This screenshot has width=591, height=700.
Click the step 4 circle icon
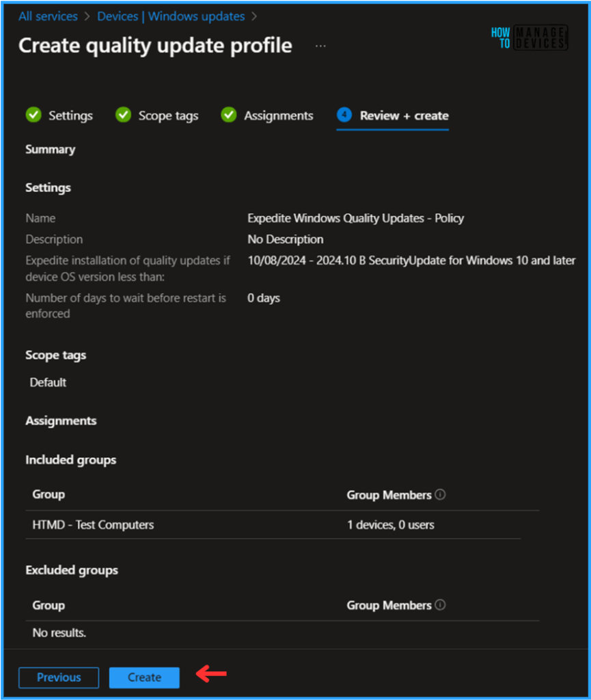coord(344,115)
